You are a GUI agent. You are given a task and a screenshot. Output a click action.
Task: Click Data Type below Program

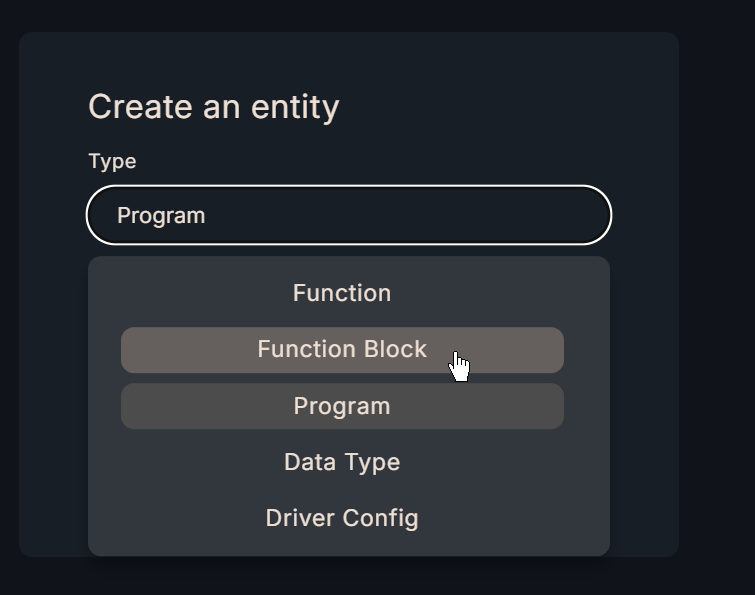[342, 462]
